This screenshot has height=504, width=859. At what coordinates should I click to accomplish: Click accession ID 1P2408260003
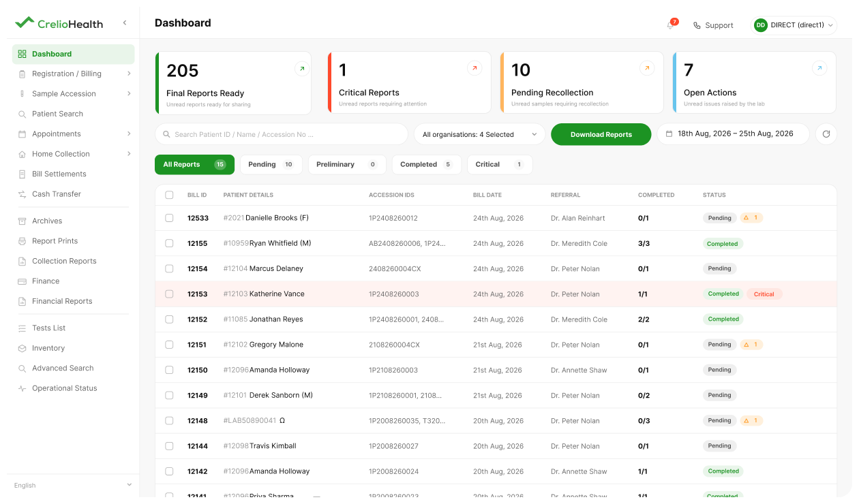point(394,294)
